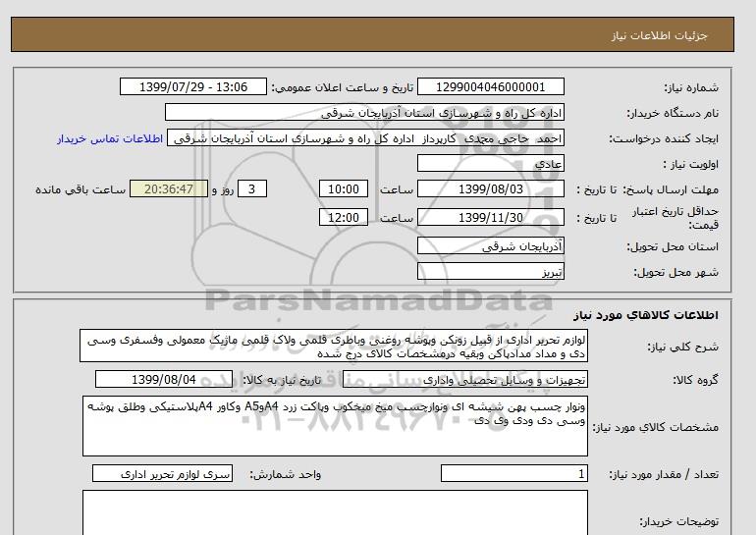Click the response deadline time 10:00
The width and height of the screenshot is (756, 535).
pos(344,188)
